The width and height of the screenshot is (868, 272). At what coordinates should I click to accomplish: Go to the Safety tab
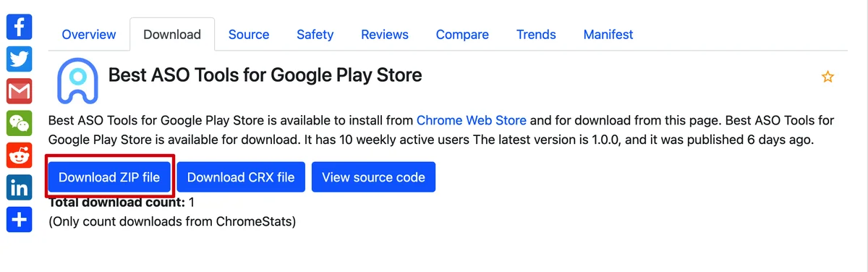click(315, 35)
